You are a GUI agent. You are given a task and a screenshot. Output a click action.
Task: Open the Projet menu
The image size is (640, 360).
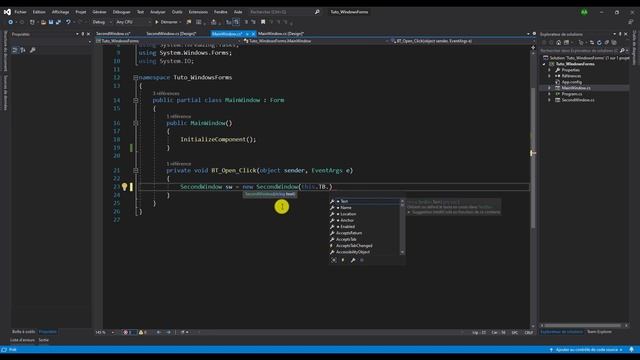click(81, 12)
